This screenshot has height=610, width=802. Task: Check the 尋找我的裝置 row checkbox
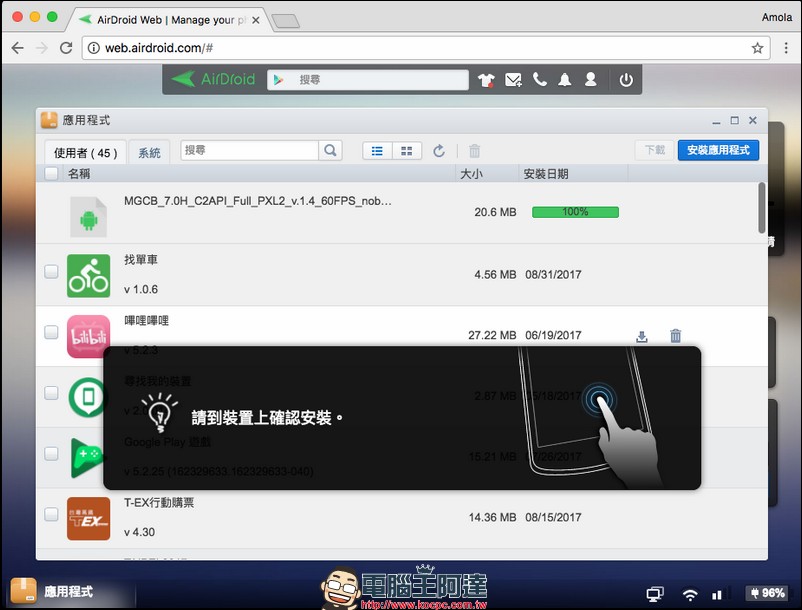(51, 393)
